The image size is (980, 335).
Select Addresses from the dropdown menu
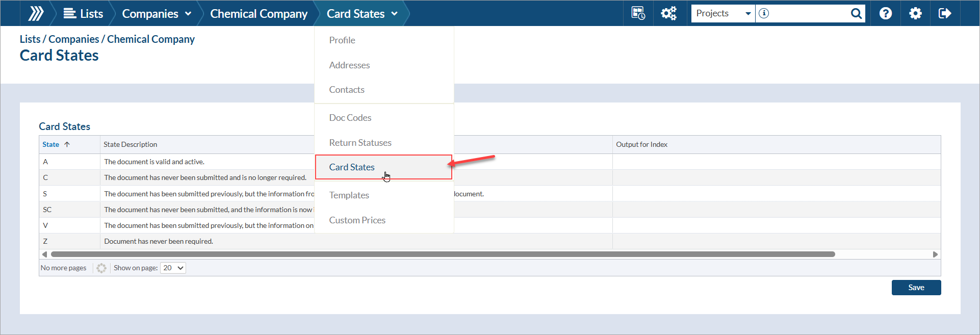pyautogui.click(x=384, y=65)
